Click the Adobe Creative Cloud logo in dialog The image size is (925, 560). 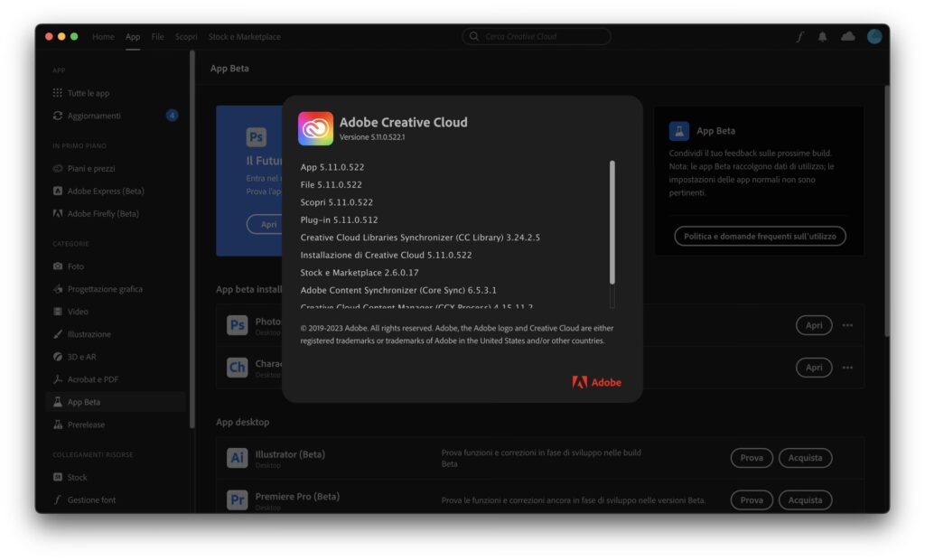pos(316,129)
